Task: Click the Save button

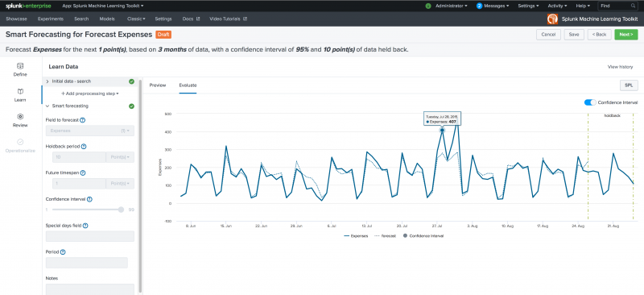Action: [x=574, y=35]
